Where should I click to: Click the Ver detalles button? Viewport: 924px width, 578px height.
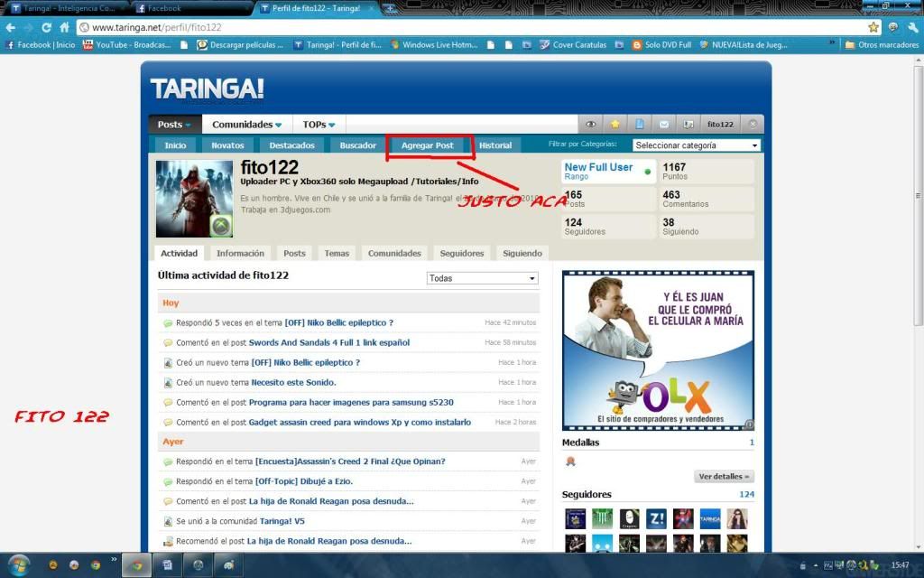[x=724, y=477]
